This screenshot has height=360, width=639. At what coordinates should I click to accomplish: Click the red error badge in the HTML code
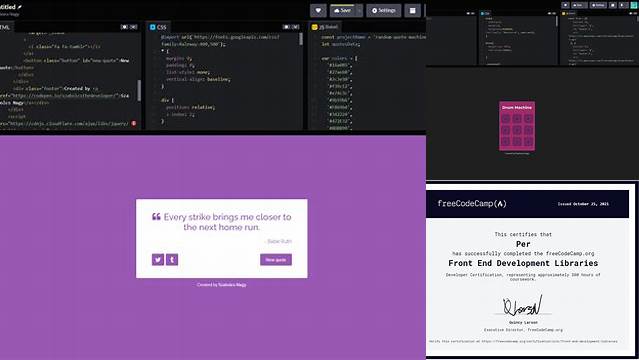pyautogui.click(x=134, y=123)
